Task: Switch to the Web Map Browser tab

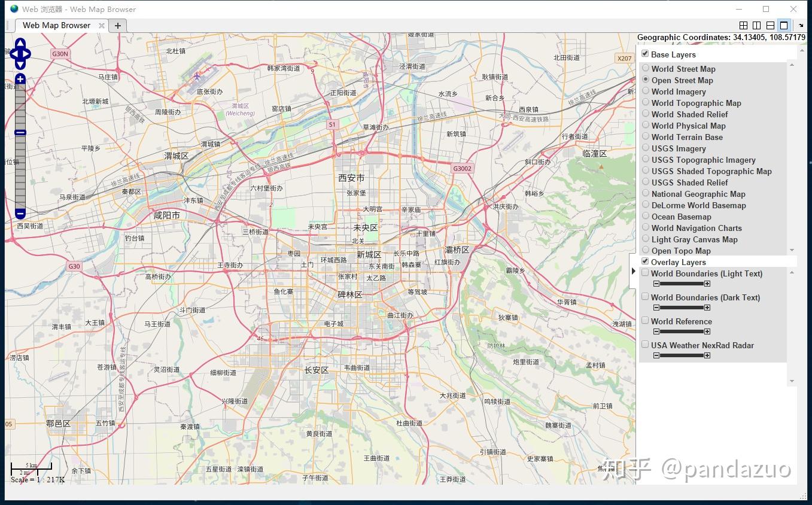Action: point(57,25)
